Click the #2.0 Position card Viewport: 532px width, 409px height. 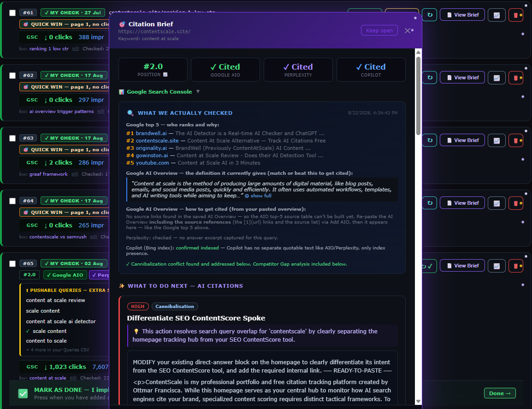[x=153, y=70]
